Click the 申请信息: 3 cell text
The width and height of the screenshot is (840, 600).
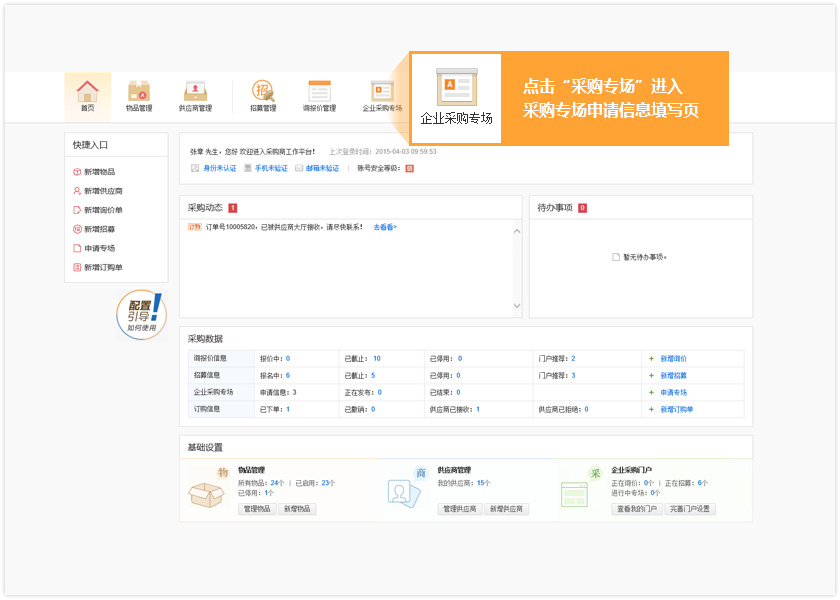278,393
